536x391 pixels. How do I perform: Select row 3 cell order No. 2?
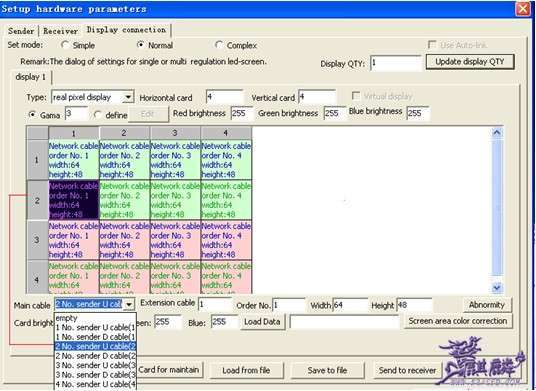124,240
